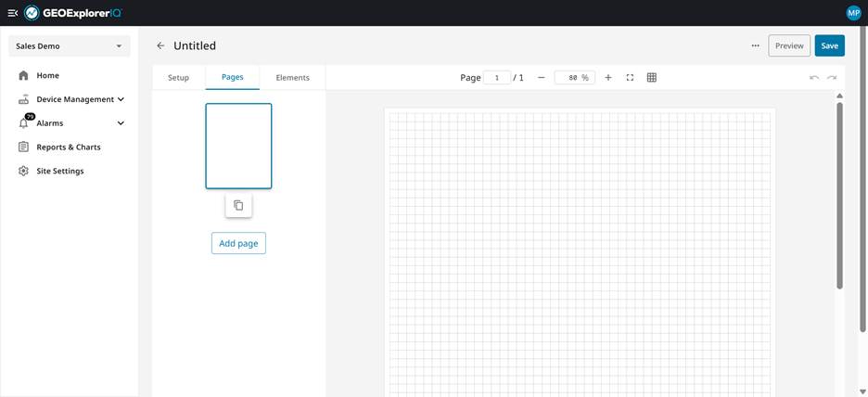Click the page number input field

[497, 78]
